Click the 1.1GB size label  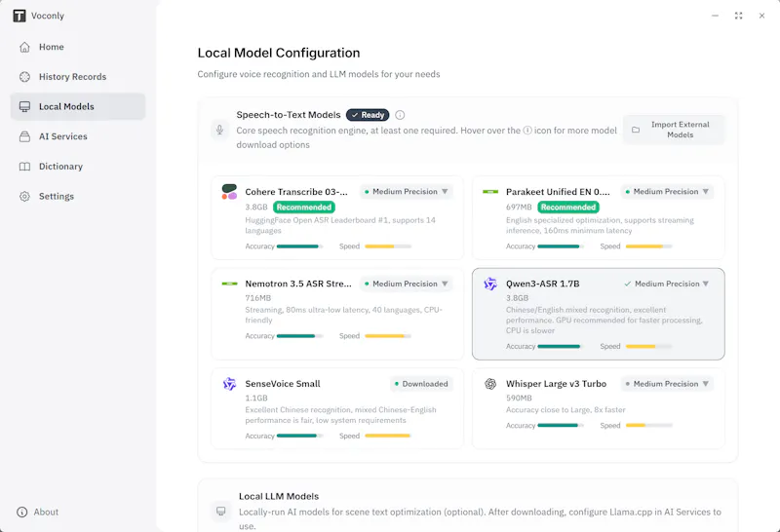[256, 398]
